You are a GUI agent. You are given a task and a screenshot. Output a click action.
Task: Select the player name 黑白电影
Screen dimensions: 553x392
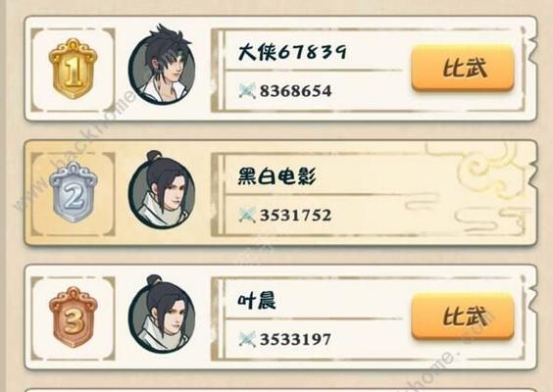click(276, 175)
